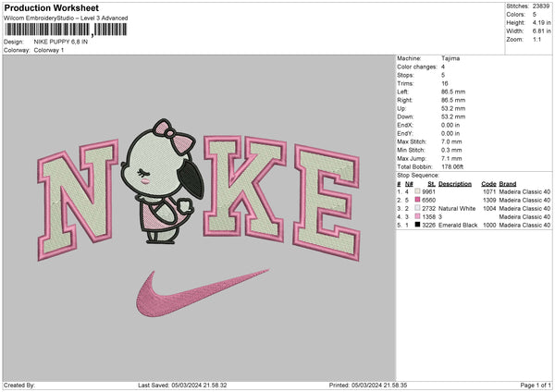Screen dimensions: 555x392
Task: Click the 'EndY:' label
Action: click(405, 133)
